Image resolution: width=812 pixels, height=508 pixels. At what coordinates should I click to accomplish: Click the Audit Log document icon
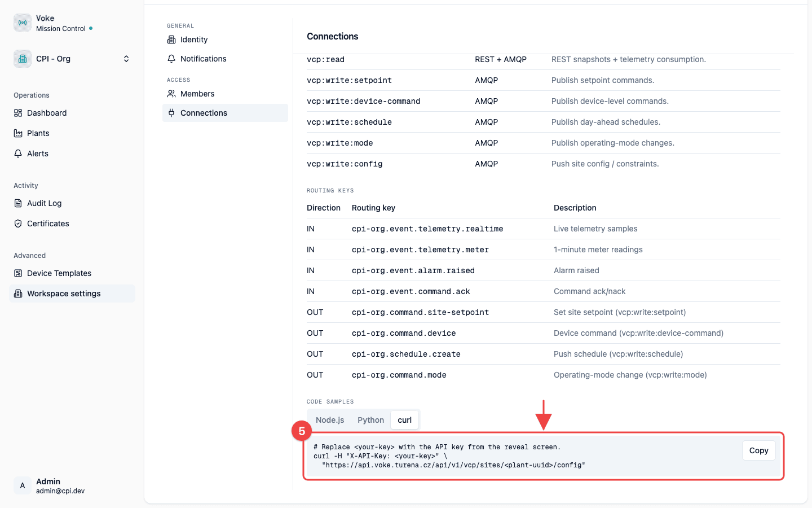[x=18, y=203]
